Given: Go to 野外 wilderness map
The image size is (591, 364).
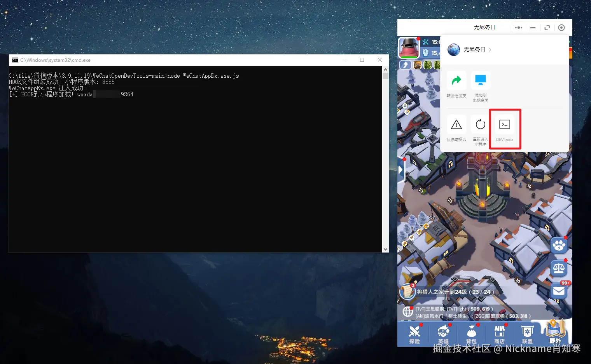Looking at the screenshot, I should click(x=555, y=332).
